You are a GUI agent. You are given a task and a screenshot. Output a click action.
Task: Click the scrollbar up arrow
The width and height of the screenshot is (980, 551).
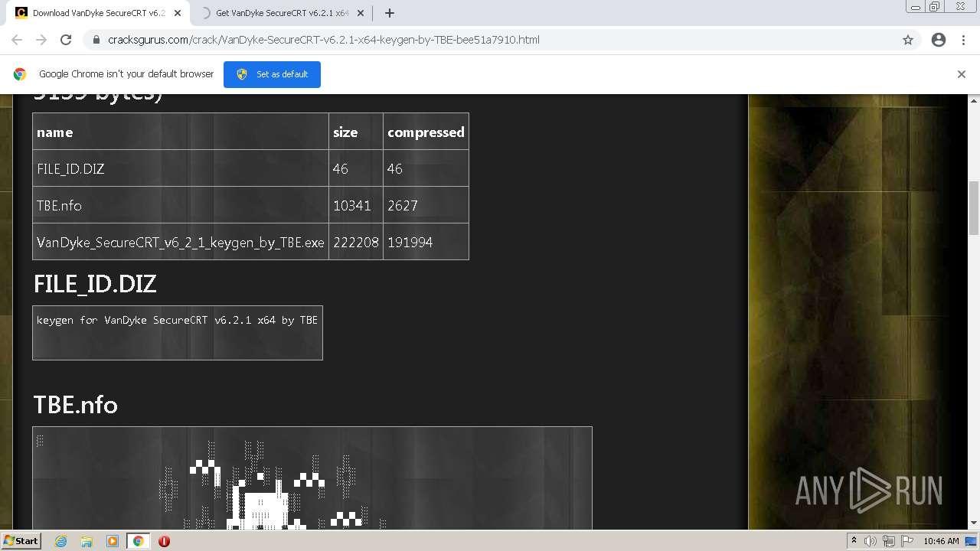coord(974,100)
